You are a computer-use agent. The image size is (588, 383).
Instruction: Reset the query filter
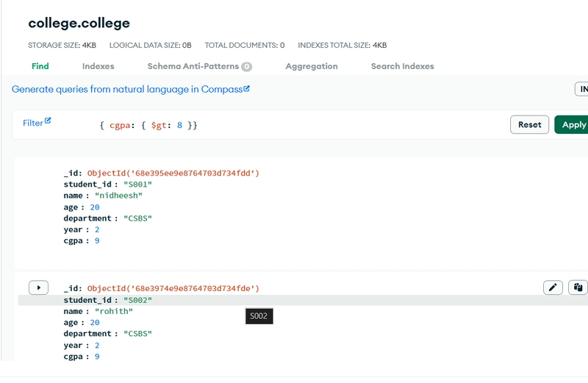(529, 125)
